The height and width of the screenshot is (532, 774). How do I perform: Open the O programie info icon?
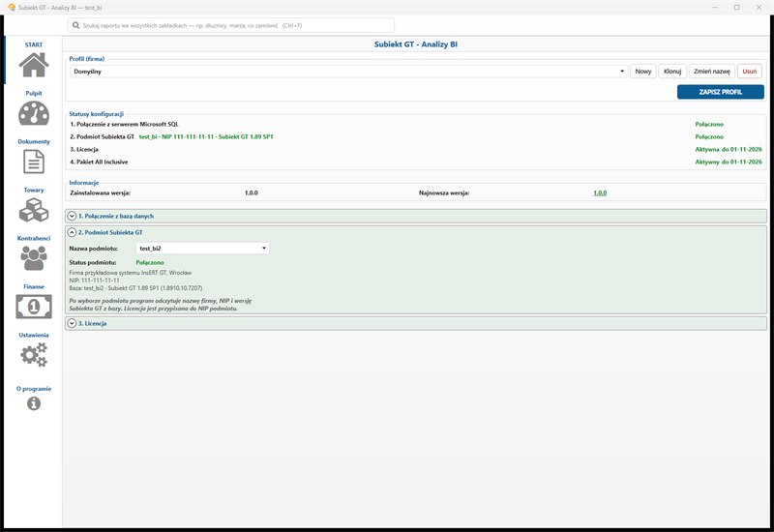pyautogui.click(x=34, y=403)
